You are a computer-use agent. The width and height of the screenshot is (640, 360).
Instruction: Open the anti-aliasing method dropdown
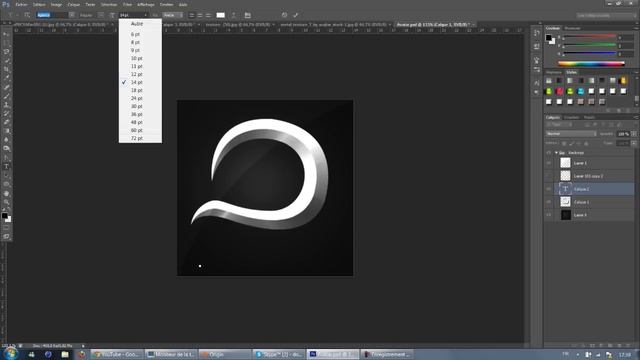pos(173,15)
